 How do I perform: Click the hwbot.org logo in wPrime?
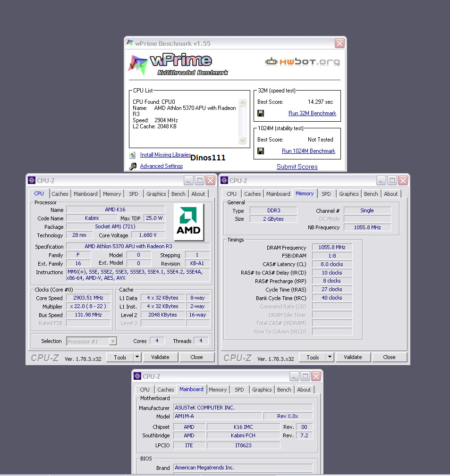(302, 62)
